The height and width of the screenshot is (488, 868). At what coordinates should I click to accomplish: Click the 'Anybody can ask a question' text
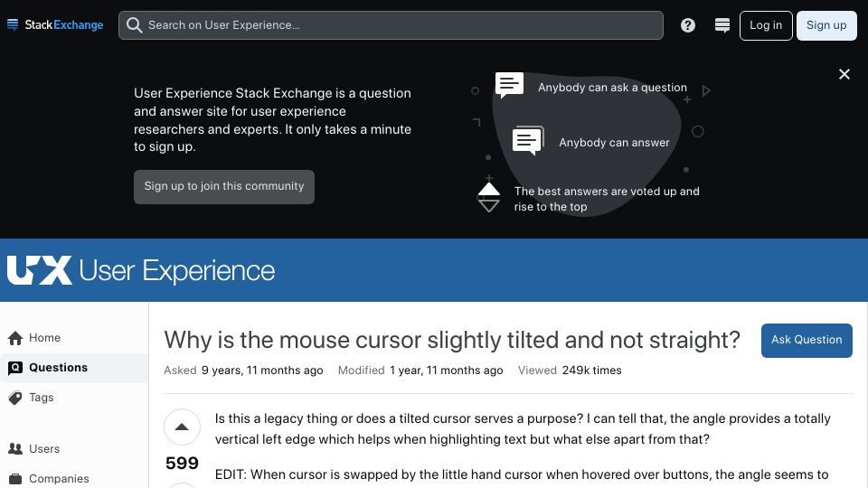point(612,88)
